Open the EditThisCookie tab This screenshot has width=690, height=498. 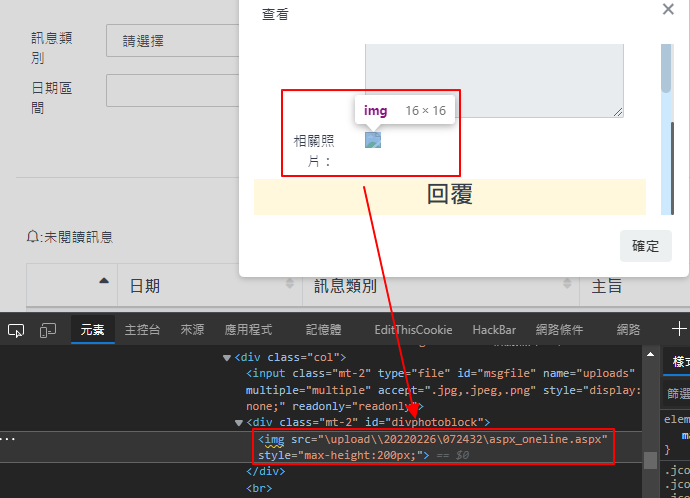click(x=413, y=330)
